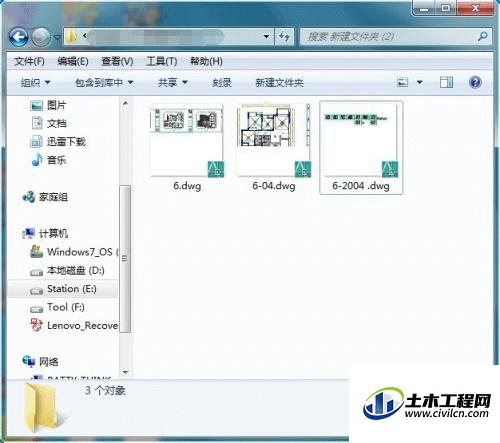Click the 图片 library icon
Screen dimensions: 500x443
pos(37,105)
